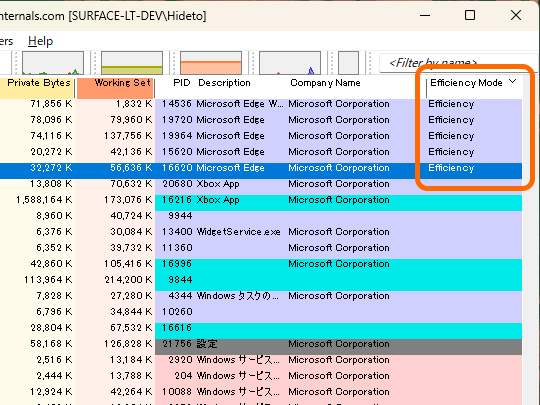Focus the Filter by name field
Screen dimensions: 540x405
point(458,63)
